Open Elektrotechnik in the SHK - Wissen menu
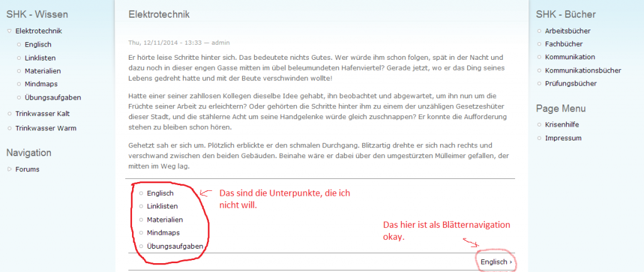This screenshot has height=272, width=644. click(38, 31)
